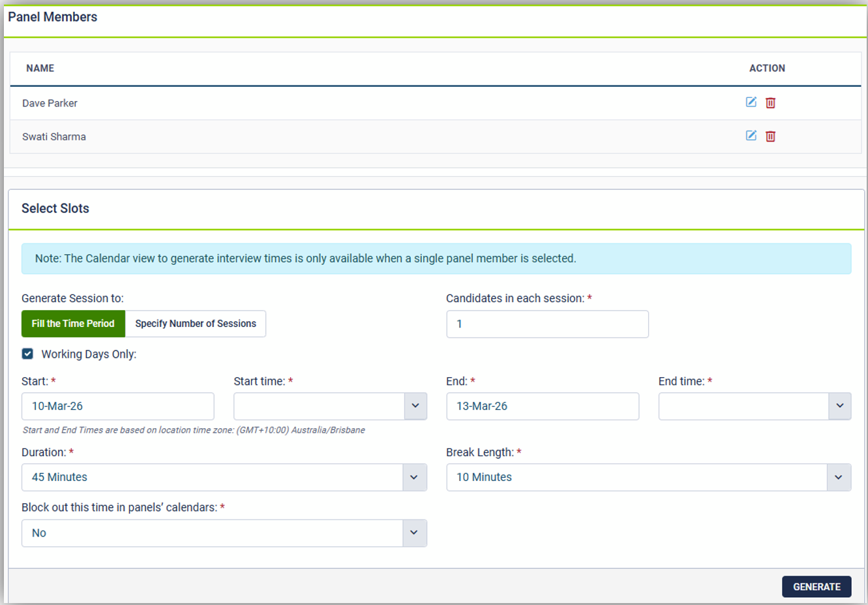Click the ACTION column header

click(x=767, y=69)
